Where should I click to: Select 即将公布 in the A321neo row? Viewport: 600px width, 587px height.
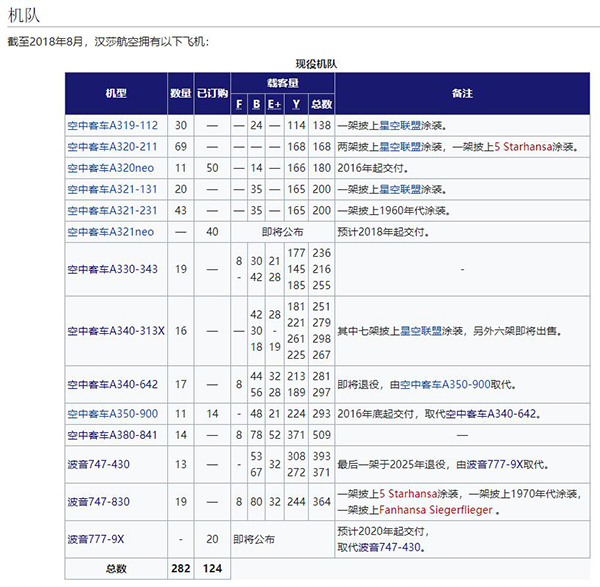click(283, 232)
